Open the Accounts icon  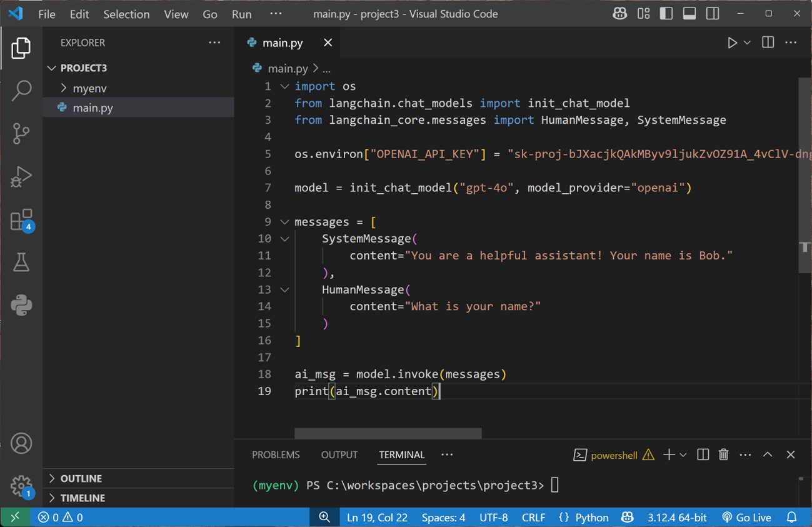click(x=21, y=443)
